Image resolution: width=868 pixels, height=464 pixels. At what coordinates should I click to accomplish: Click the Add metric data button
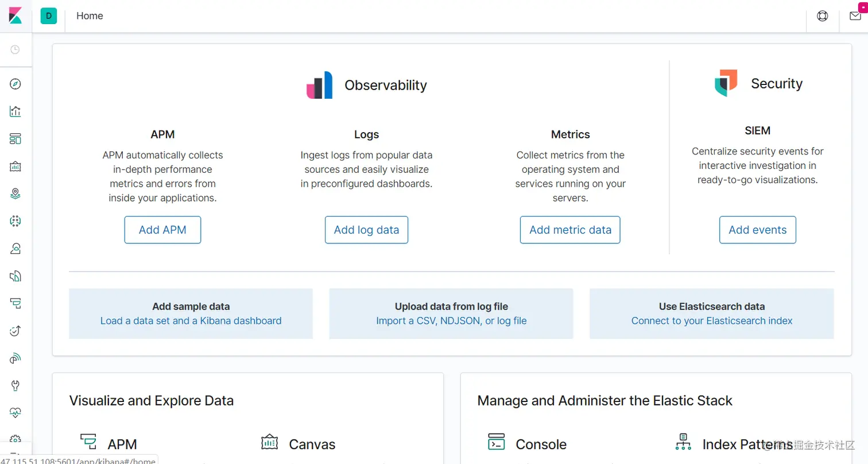(x=570, y=230)
